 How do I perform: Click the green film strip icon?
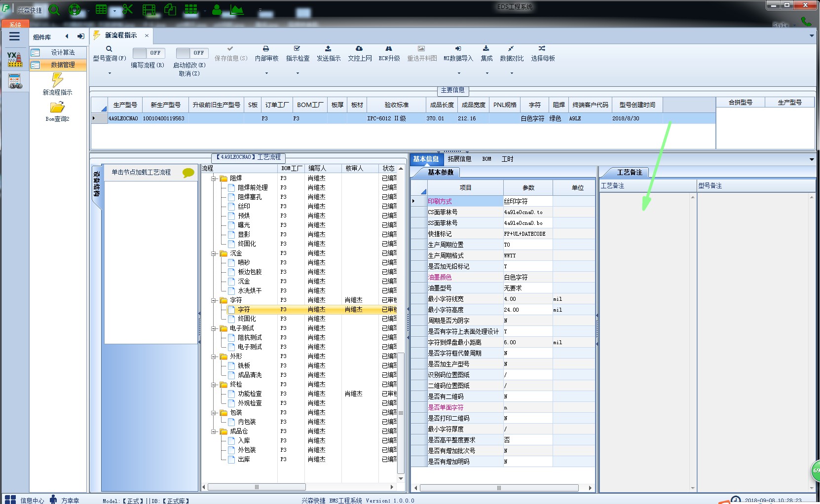[x=149, y=10]
